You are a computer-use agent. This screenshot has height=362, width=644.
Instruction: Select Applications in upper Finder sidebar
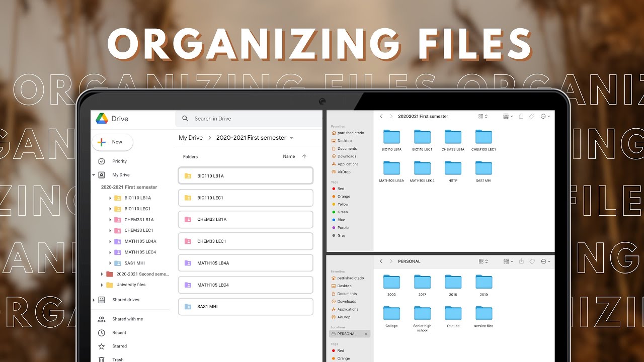tap(345, 164)
